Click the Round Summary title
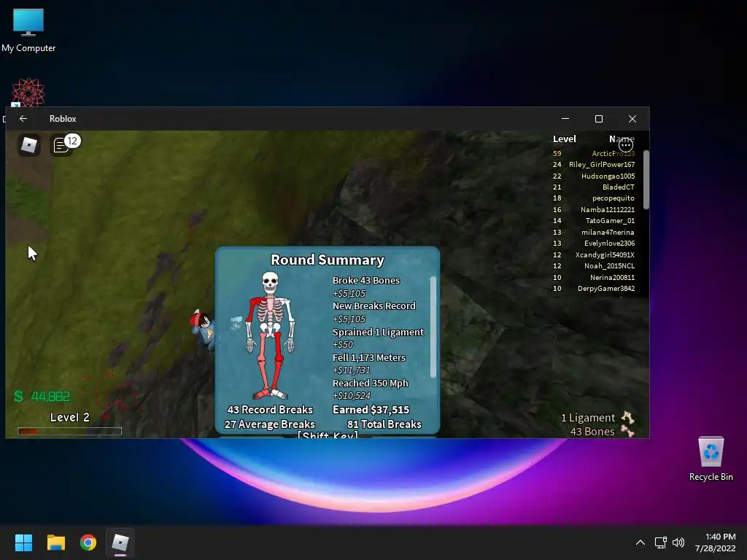This screenshot has height=560, width=747. point(328,260)
